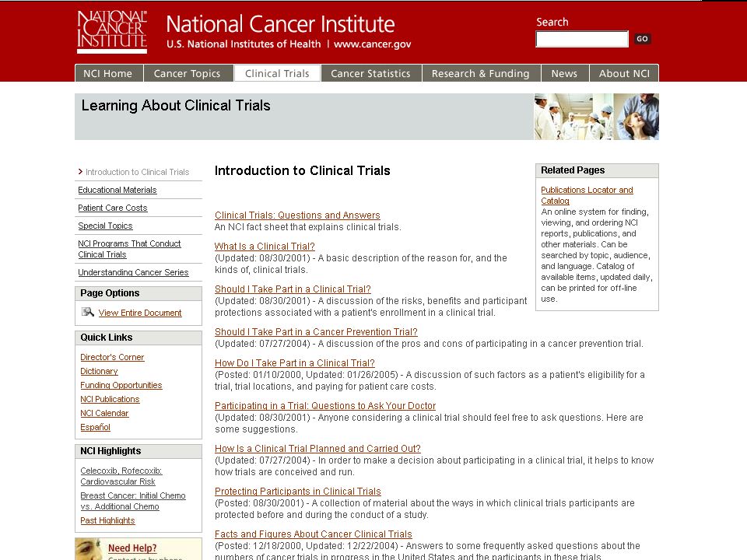Open the News tab
This screenshot has width=747, height=560.
coord(565,73)
